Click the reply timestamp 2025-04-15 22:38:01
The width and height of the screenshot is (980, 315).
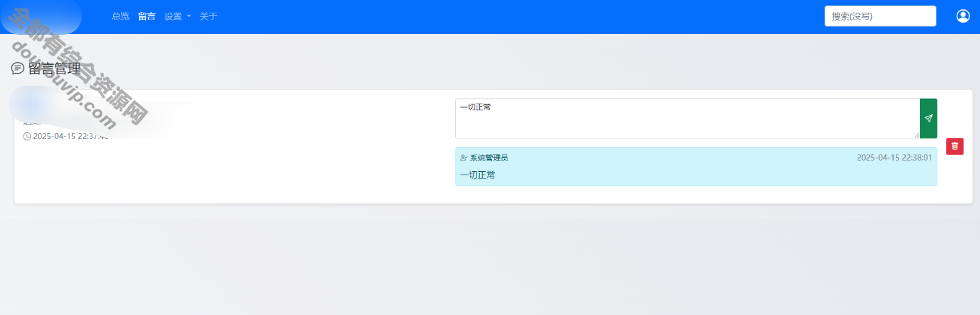(x=894, y=159)
